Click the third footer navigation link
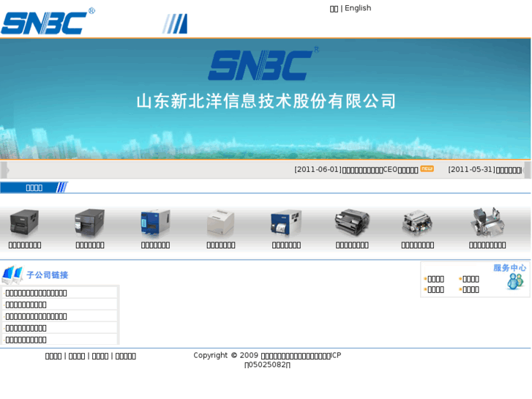This screenshot has height=399, width=532. coord(100,356)
